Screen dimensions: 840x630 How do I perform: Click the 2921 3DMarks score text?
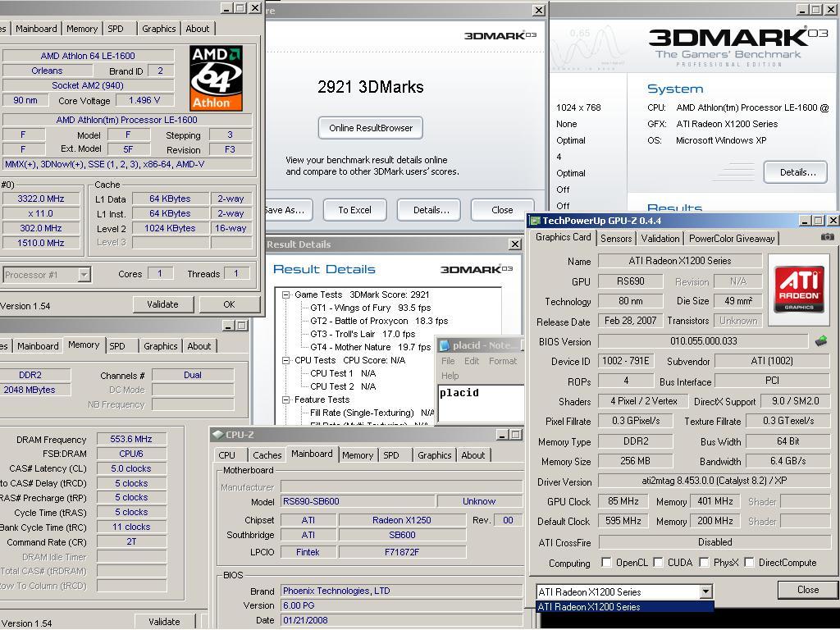click(x=370, y=87)
